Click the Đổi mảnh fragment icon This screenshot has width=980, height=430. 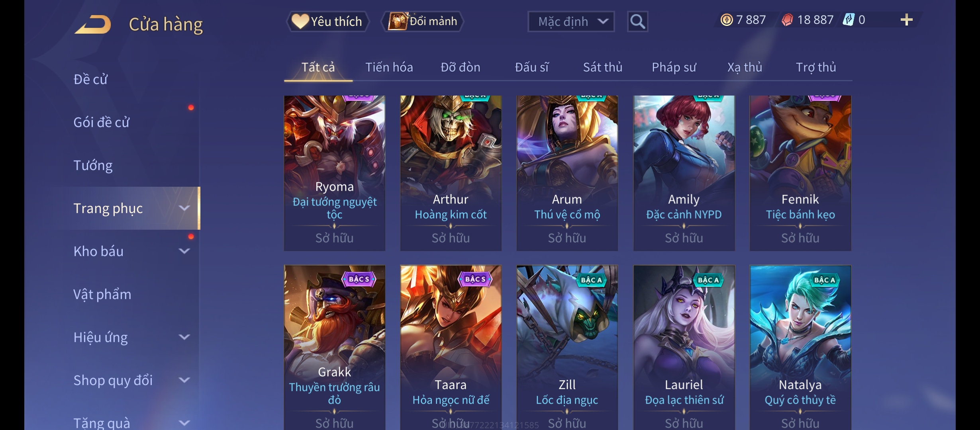tap(398, 21)
